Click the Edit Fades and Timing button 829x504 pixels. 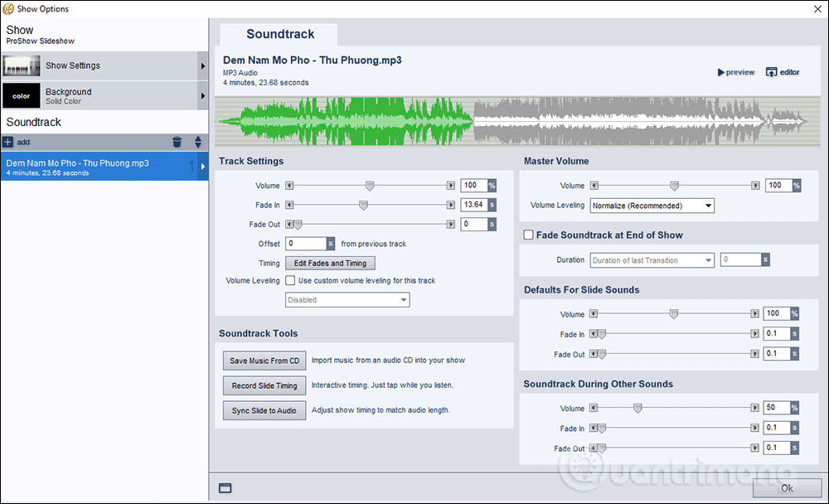(x=330, y=263)
